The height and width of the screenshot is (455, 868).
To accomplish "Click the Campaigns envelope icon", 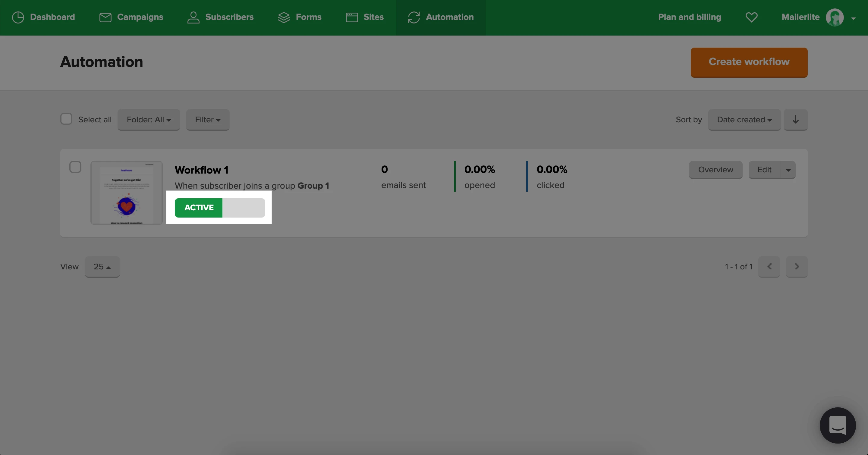I will click(105, 17).
